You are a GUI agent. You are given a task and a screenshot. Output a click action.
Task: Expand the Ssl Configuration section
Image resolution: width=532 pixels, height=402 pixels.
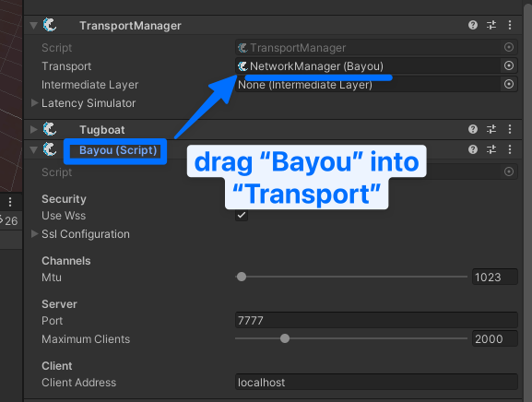[x=34, y=234]
